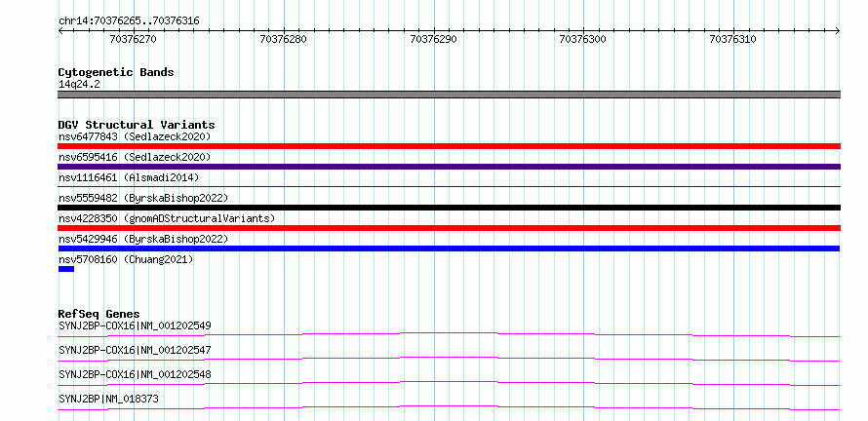Open SYNJ2BP-COX16|NM_001202547 transcript label
The width and height of the screenshot is (868, 421).
135,350
